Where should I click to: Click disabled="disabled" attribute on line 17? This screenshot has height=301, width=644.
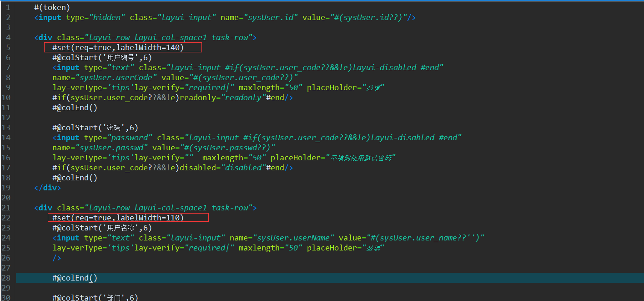223,168
